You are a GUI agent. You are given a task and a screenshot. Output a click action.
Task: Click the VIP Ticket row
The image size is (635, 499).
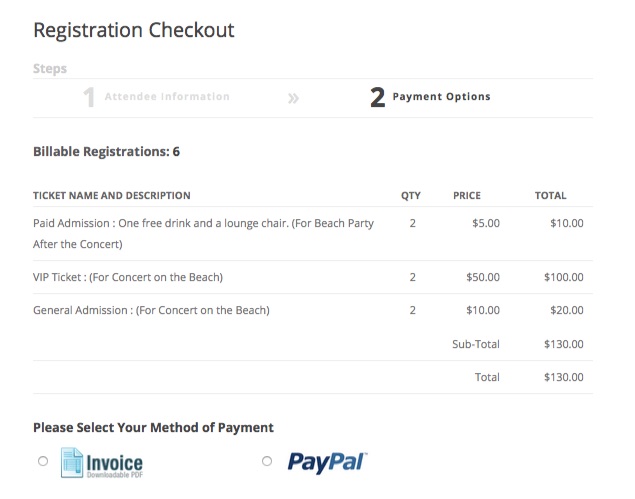point(313,277)
